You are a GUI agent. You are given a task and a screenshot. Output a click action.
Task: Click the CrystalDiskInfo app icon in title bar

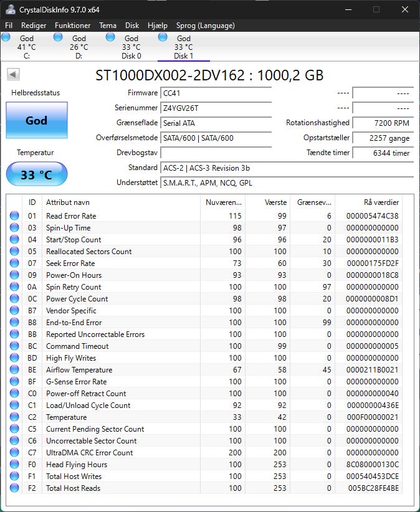tap(9, 9)
